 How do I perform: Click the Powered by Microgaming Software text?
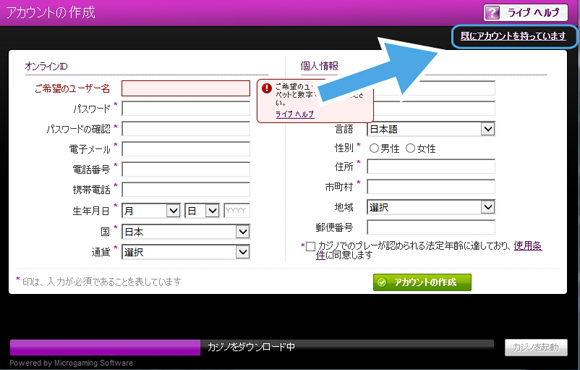tap(71, 363)
